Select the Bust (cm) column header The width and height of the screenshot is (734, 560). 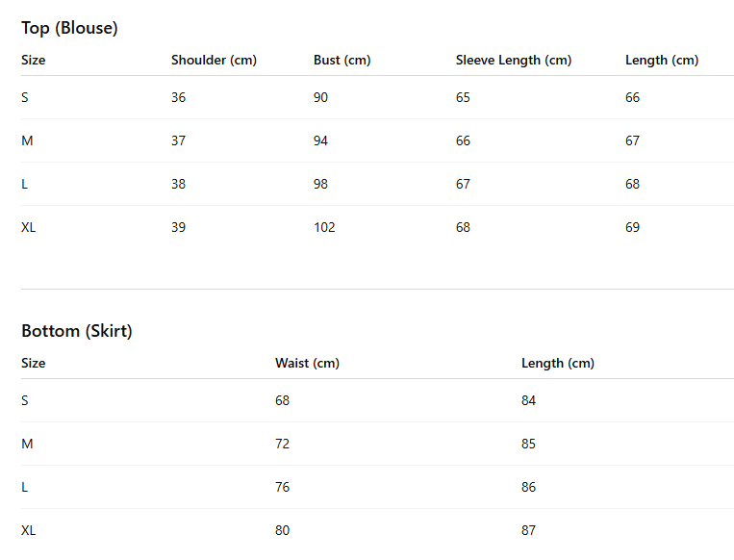342,60
